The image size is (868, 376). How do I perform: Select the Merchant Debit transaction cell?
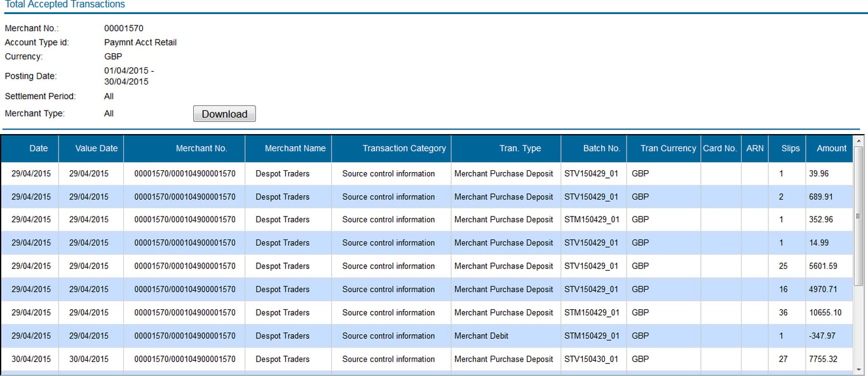click(x=481, y=336)
